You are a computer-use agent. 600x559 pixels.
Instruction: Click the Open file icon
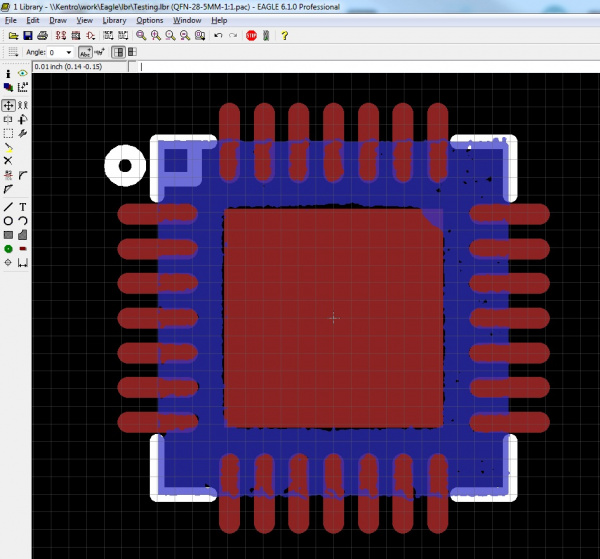(x=13, y=36)
